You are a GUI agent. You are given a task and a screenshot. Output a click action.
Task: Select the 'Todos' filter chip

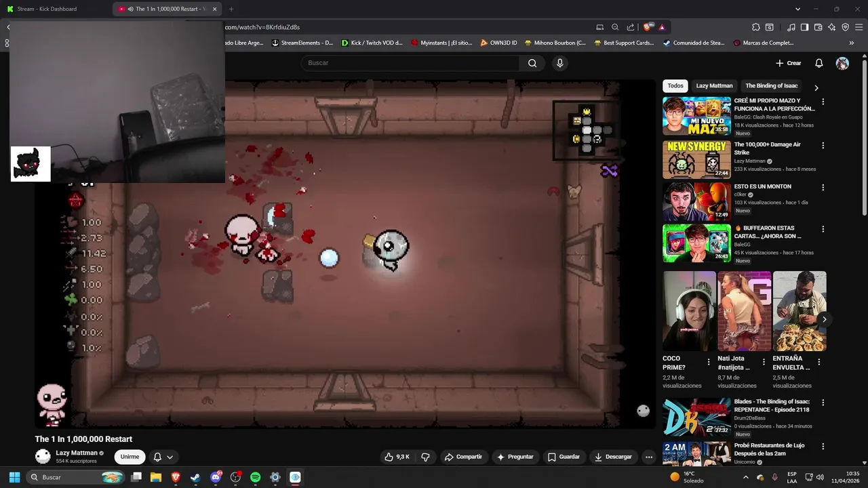coord(675,86)
